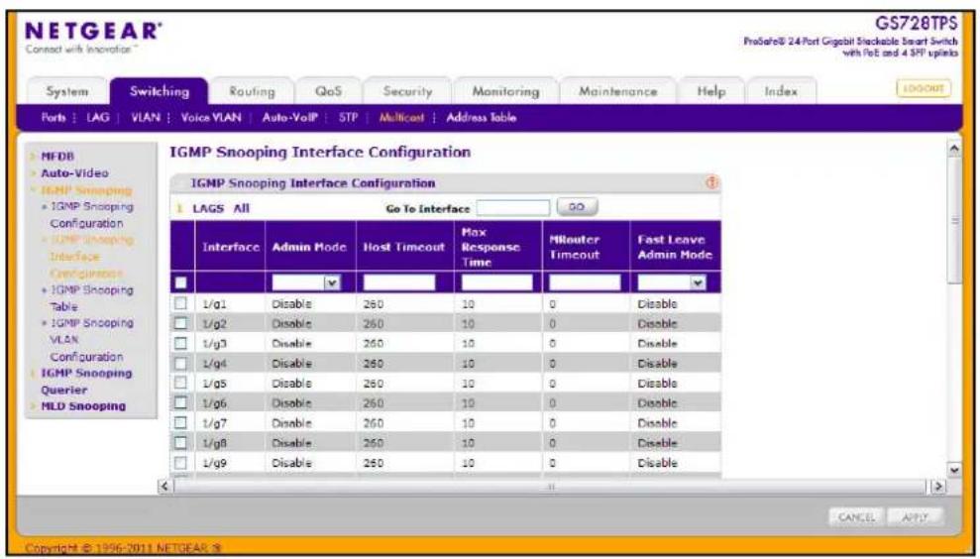Open the System tab
The height and width of the screenshot is (559, 980).
tap(67, 91)
